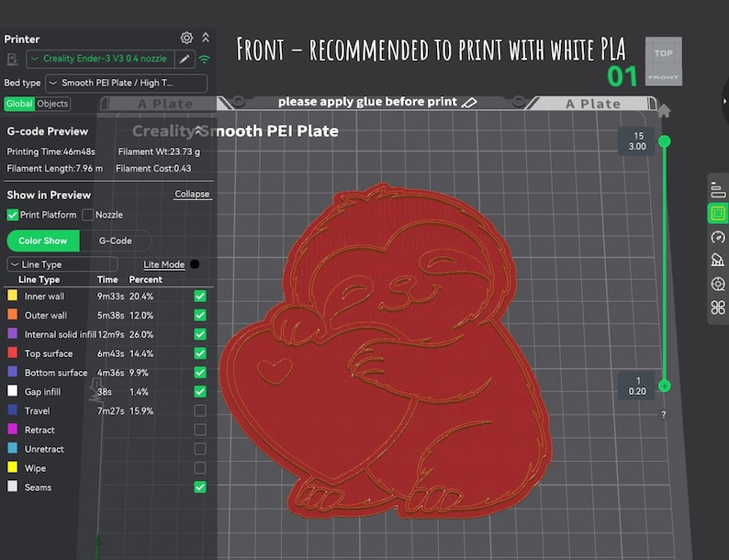Hide Outer wall lines checkbox
The image size is (729, 560).
point(200,315)
